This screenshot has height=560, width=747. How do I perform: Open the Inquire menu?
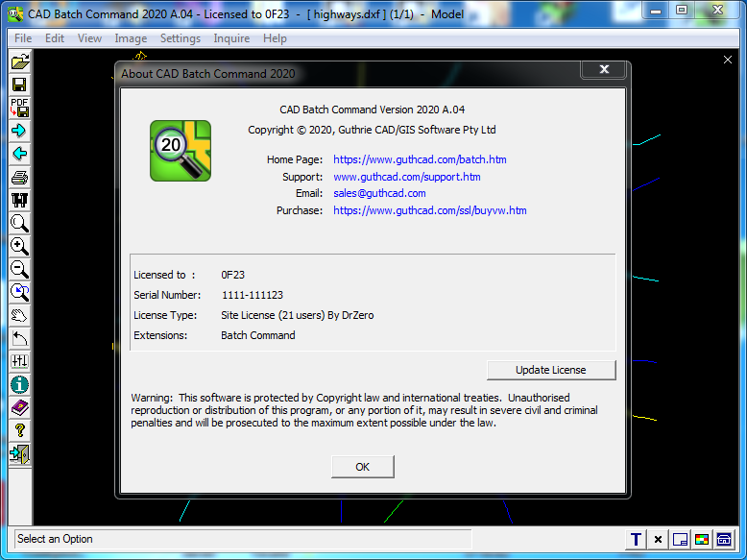point(231,38)
